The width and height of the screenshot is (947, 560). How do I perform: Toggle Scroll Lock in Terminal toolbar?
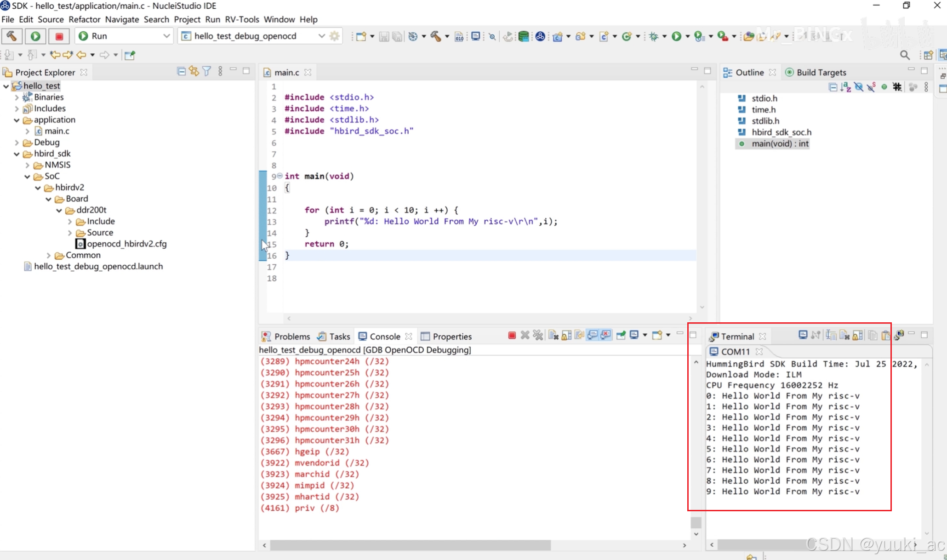tap(858, 335)
